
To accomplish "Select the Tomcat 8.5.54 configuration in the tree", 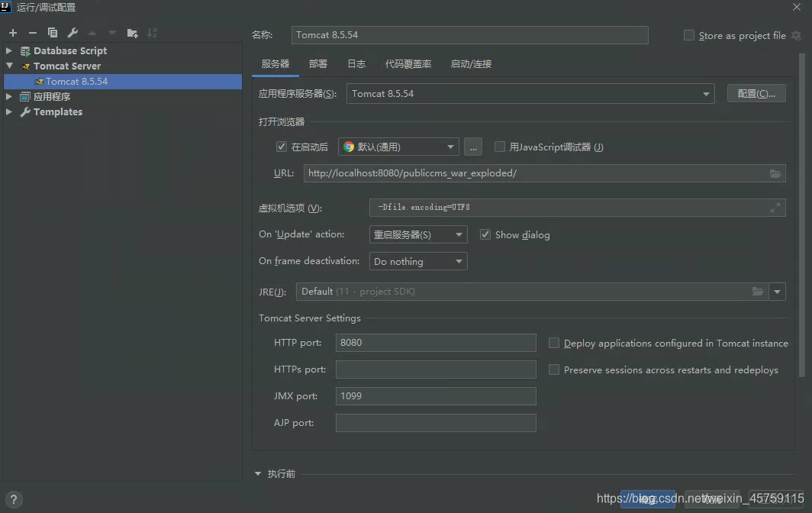I will [123, 82].
